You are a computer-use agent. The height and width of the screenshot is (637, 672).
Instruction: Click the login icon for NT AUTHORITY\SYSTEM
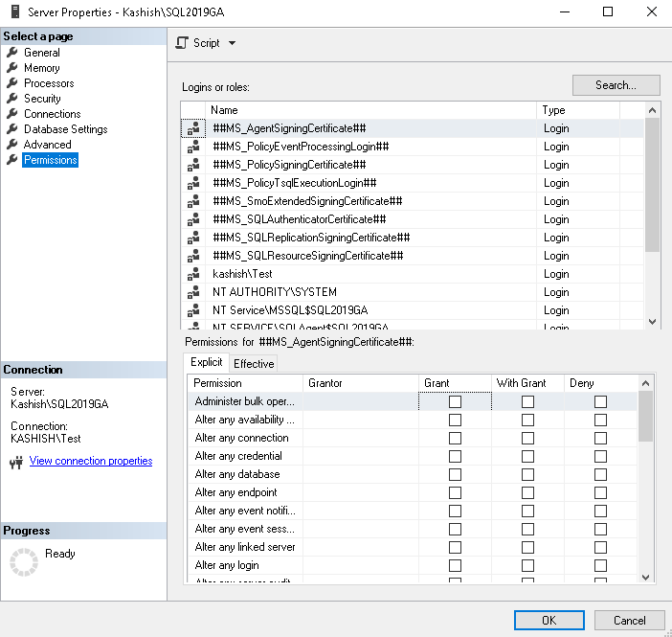pos(192,292)
